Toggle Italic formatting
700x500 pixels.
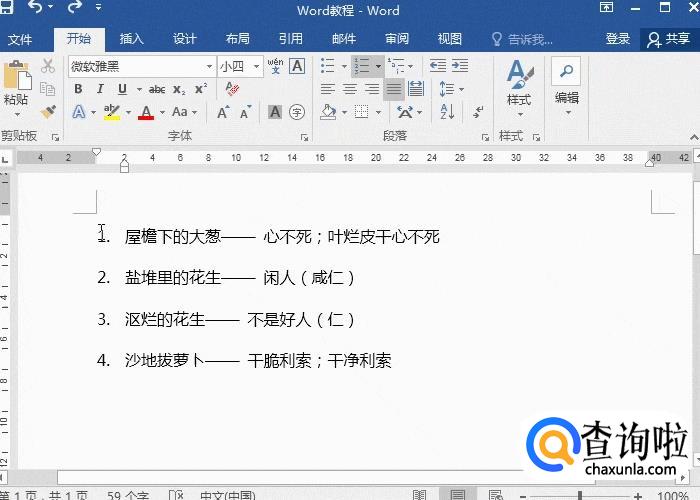pyautogui.click(x=100, y=89)
